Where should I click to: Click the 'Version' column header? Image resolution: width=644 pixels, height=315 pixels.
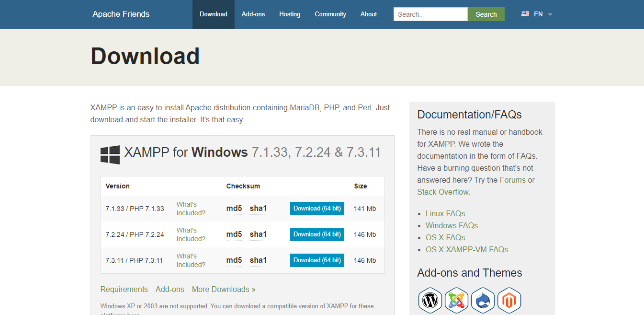click(118, 186)
